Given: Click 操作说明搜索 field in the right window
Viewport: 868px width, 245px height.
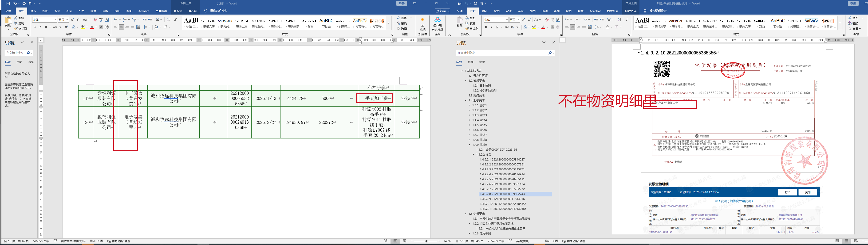Looking at the screenshot, I should [657, 11].
